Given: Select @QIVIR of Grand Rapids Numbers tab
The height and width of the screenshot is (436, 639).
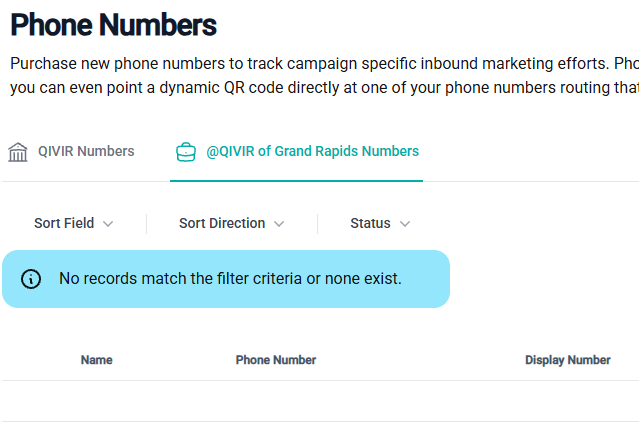Looking at the screenshot, I should point(297,152).
